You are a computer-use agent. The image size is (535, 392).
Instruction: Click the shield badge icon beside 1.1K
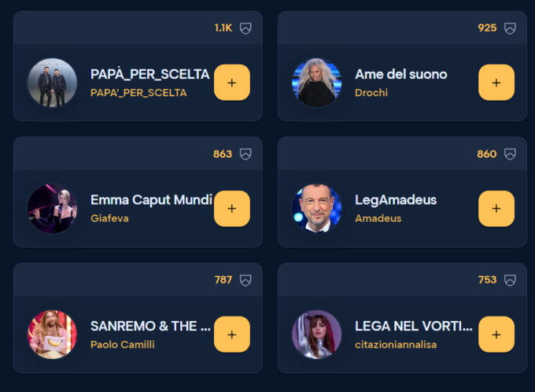(x=245, y=28)
